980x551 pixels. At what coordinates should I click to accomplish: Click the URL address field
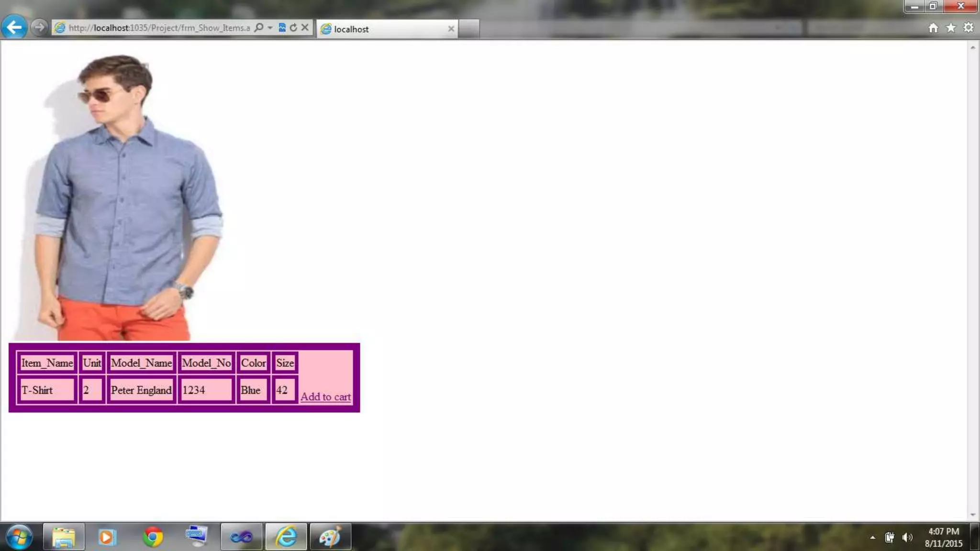(x=159, y=28)
